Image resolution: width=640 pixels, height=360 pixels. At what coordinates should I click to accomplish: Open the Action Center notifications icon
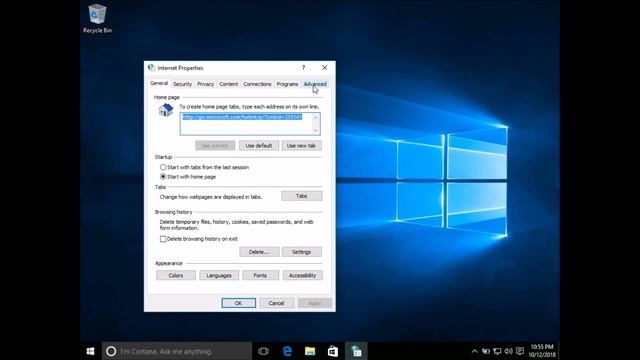520,351
